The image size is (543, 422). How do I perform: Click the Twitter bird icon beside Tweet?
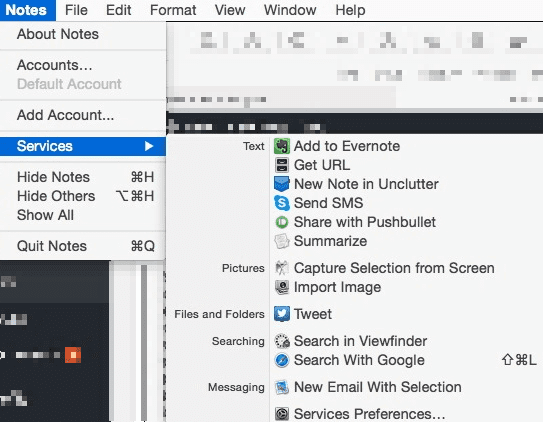pos(282,314)
